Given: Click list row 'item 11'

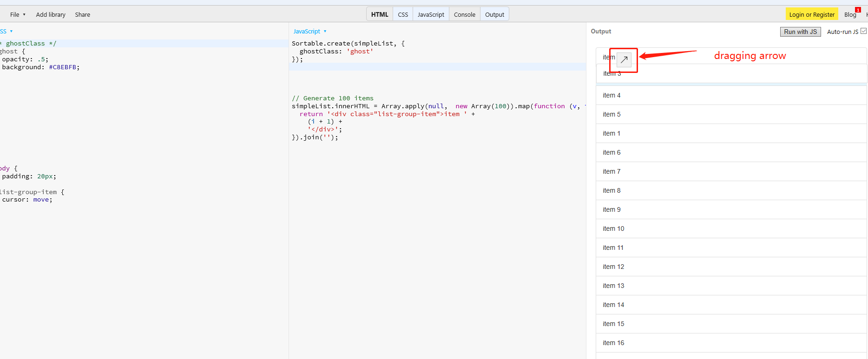Looking at the screenshot, I should point(731,248).
